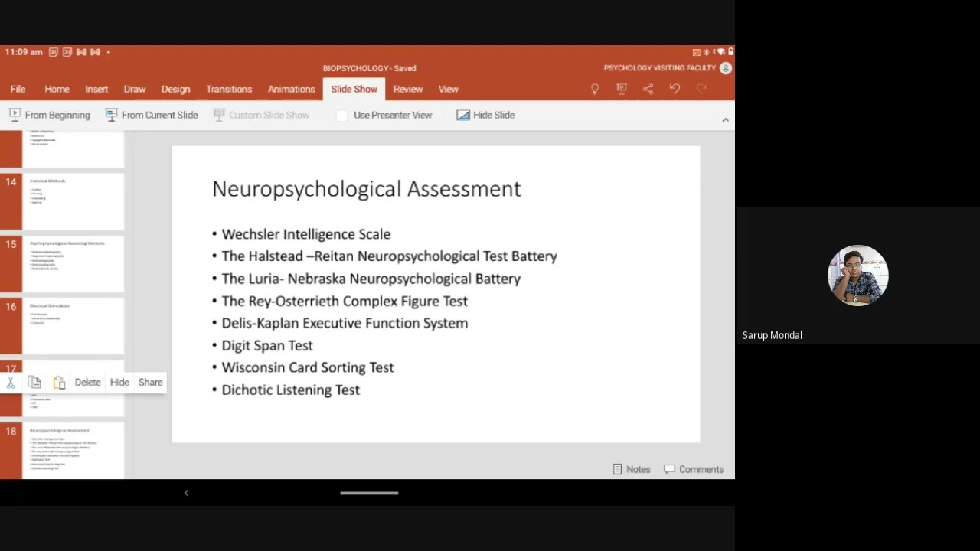Click the Tell Me lightbulb icon
Viewport: 980px width, 551px height.
point(595,90)
